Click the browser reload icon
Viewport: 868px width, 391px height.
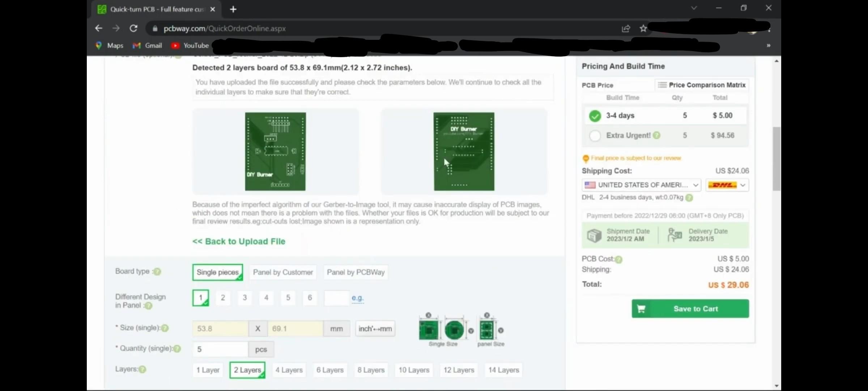(x=133, y=28)
